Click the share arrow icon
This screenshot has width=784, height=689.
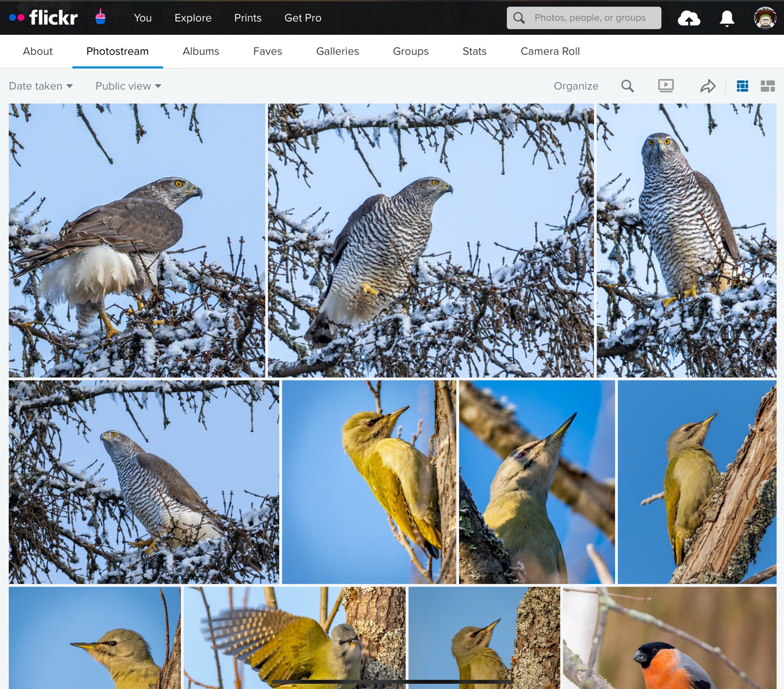pyautogui.click(x=708, y=86)
